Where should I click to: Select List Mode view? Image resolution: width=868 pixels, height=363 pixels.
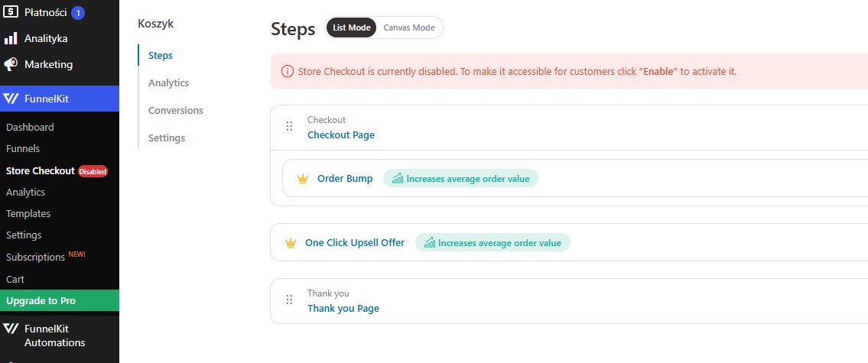[x=352, y=28]
